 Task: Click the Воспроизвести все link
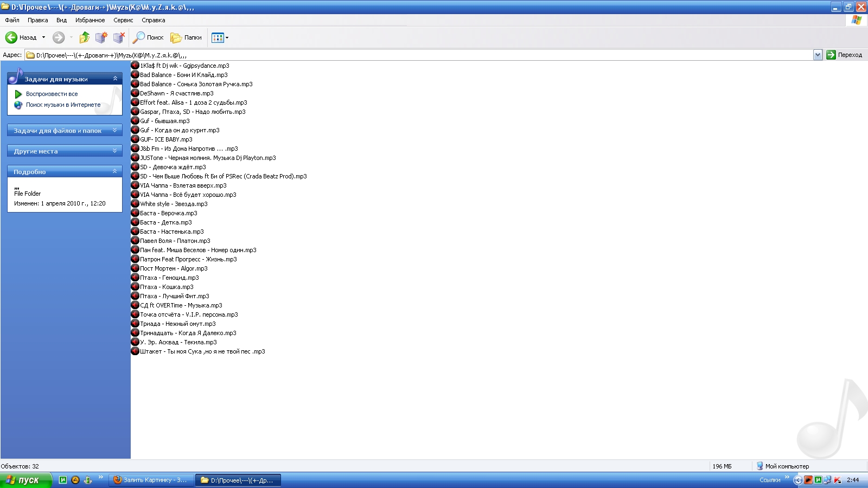(52, 94)
